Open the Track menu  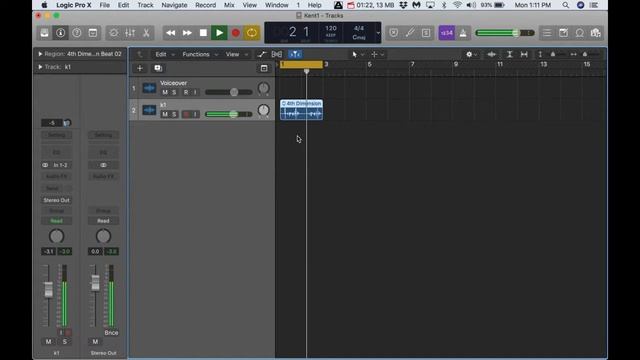[x=145, y=5]
